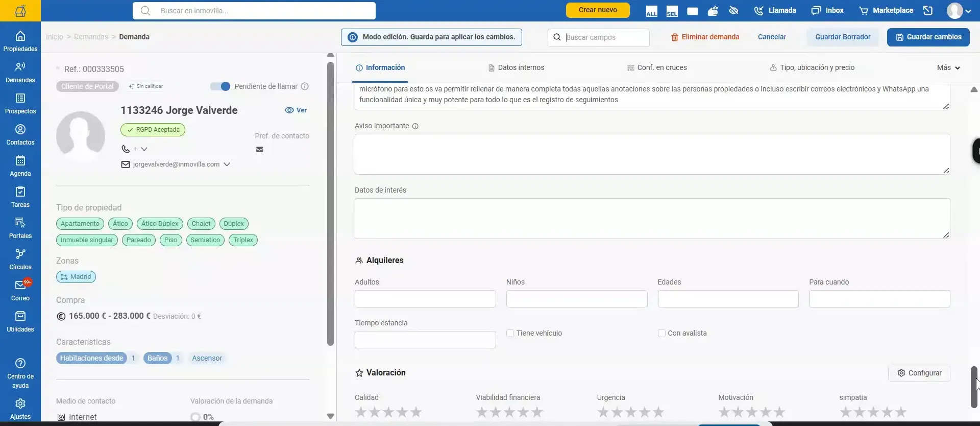Click Sin calificar label

tap(145, 86)
